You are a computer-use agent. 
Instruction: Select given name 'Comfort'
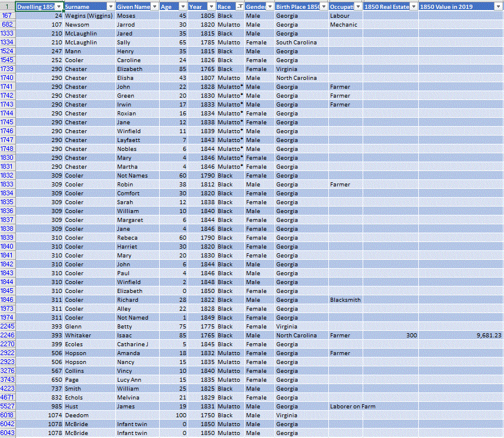pyautogui.click(x=137, y=194)
